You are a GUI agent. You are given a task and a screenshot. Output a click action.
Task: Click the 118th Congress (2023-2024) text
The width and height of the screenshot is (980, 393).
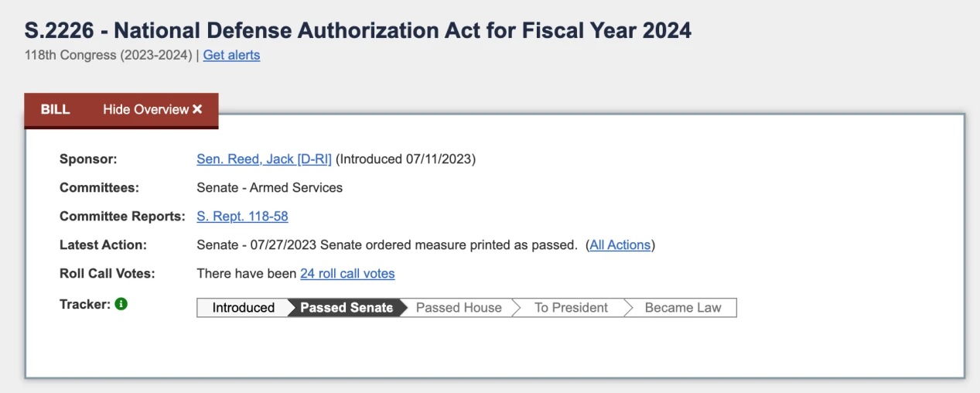108,55
